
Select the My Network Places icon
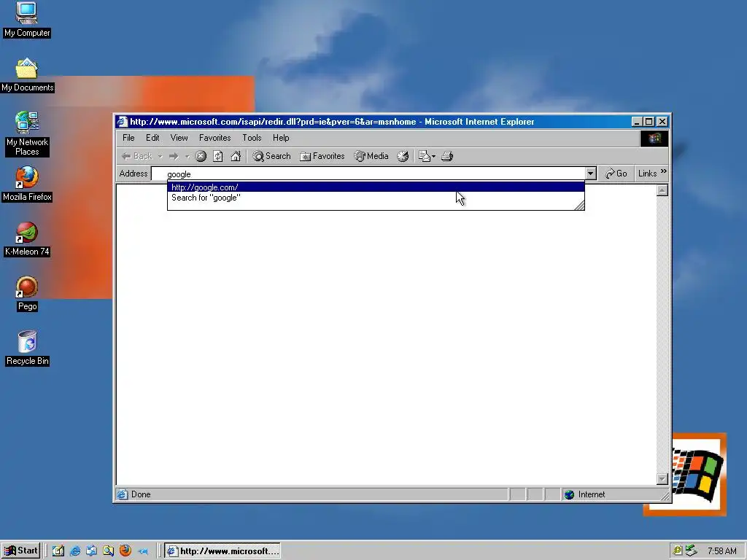tap(27, 134)
